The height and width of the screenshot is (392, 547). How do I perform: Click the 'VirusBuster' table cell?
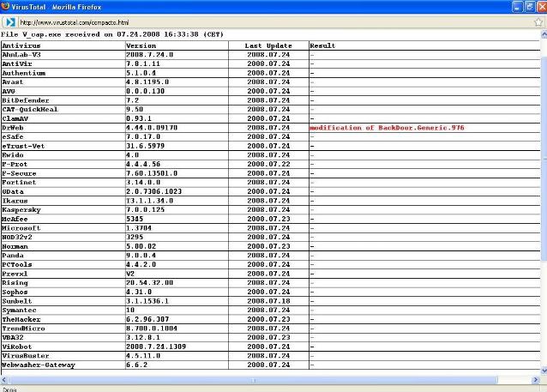click(x=63, y=356)
